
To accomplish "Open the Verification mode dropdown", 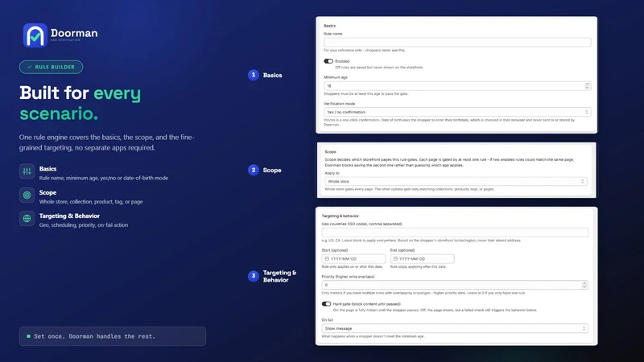I will pos(457,112).
